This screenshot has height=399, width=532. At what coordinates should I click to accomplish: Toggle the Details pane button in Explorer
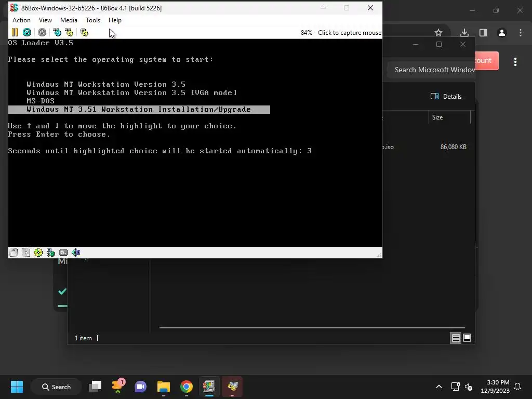446,96
